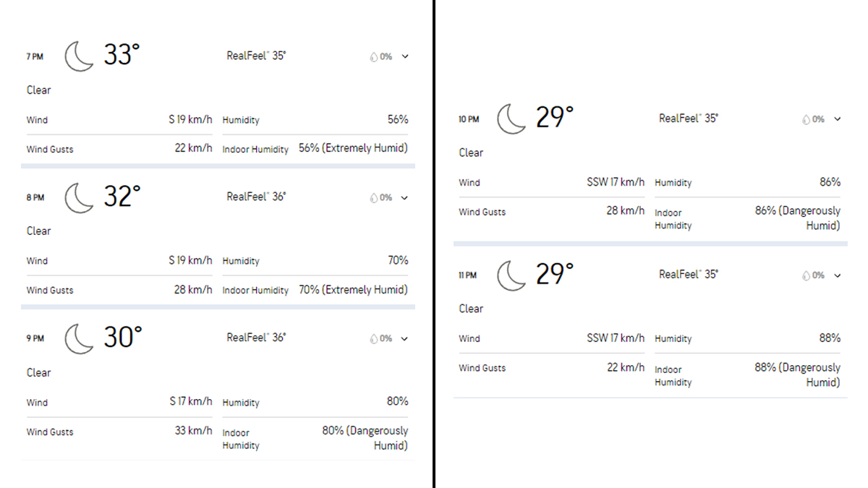This screenshot has height=488, width=868.
Task: Select the 7 PM time label
Action: pos(35,56)
